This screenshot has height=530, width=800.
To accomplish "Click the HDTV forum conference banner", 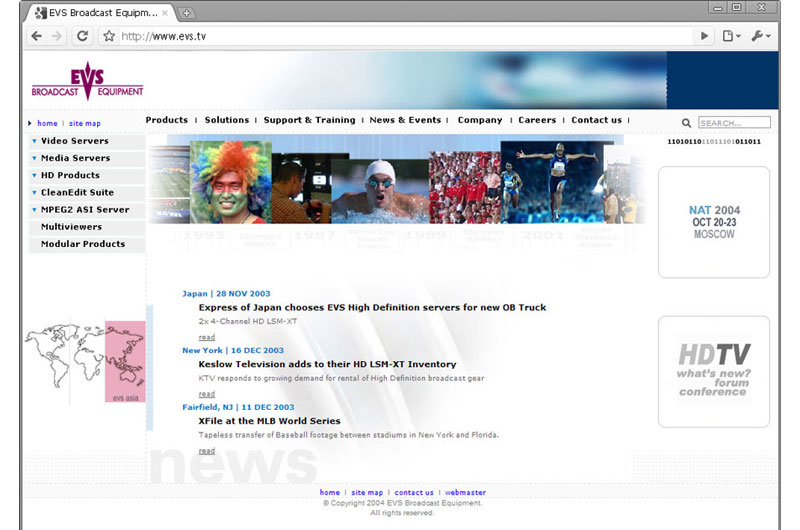I will pos(714,371).
